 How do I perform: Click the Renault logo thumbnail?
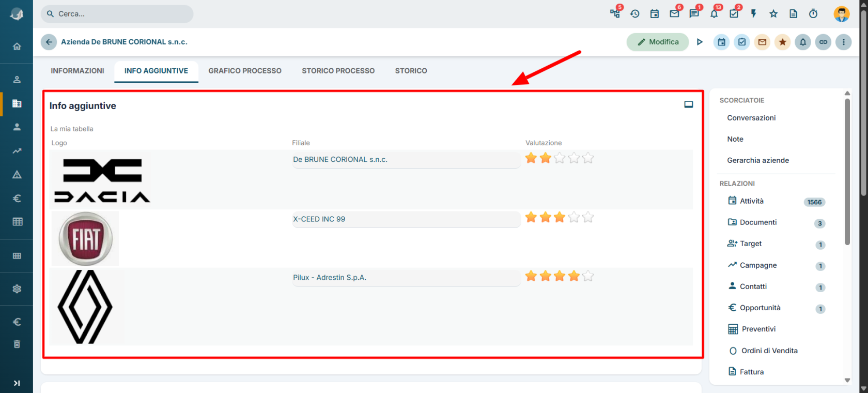coord(85,307)
